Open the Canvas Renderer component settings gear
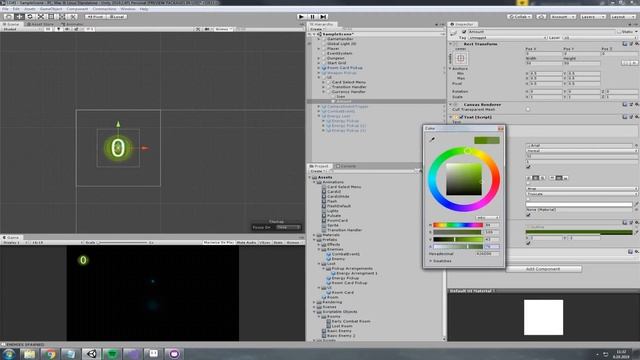The image size is (640, 360). [x=636, y=104]
